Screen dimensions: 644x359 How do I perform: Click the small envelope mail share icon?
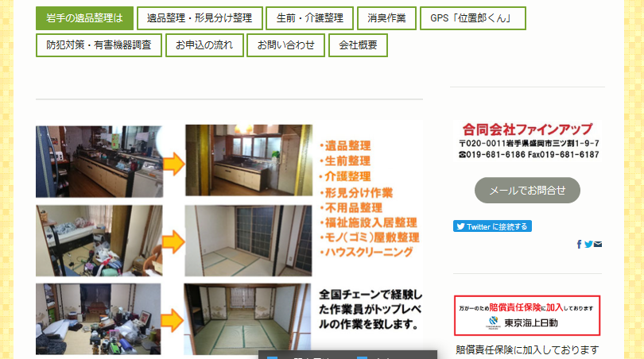[598, 245]
